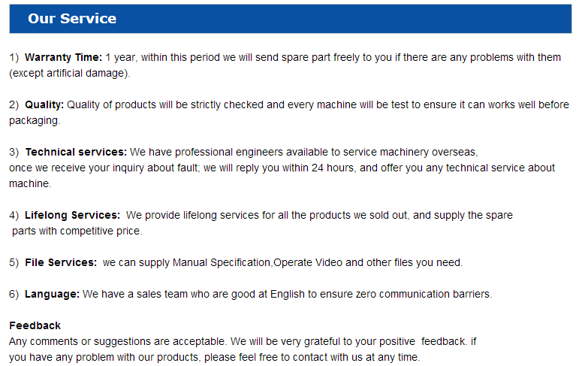588x366 pixels.
Task: Click the Warranty Time heading
Action: click(x=63, y=58)
